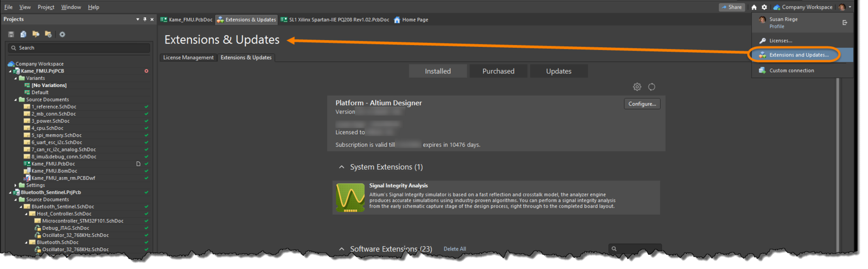Choose Custom connection in user menu
Screen dimensions: 868x269
(791, 71)
